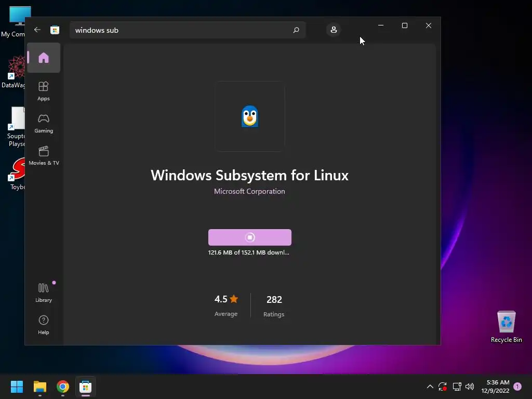Maximize the Microsoft Store window
The width and height of the screenshot is (532, 399).
[x=404, y=25]
